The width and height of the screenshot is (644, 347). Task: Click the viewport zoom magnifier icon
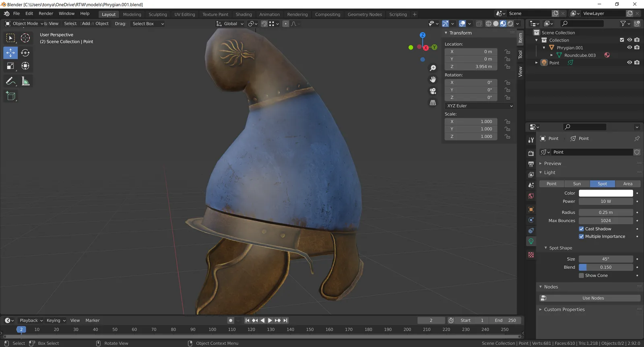[x=433, y=68]
